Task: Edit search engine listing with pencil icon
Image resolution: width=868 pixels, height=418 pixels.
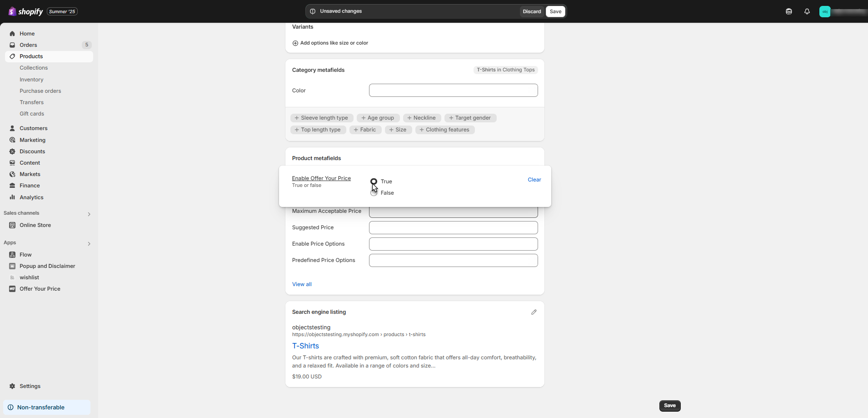Action: pos(534,312)
